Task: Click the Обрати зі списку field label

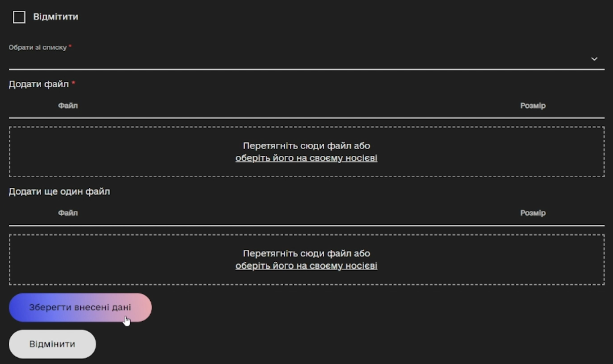Action: pos(40,47)
